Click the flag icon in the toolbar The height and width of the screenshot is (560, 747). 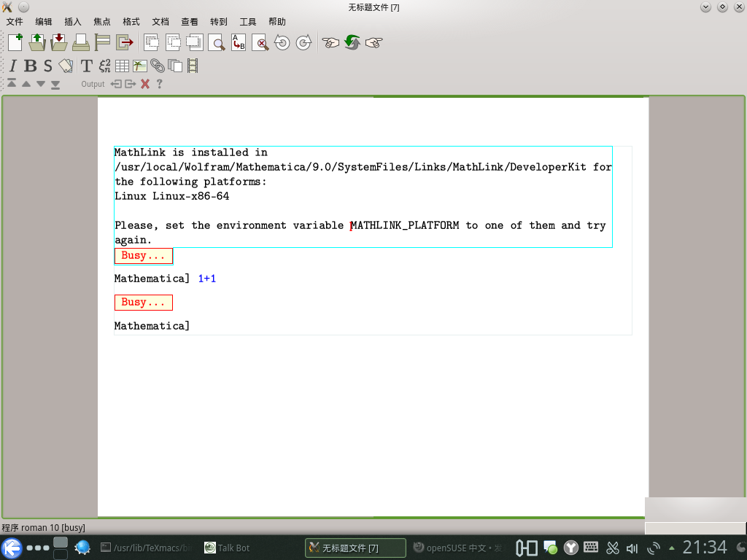[102, 42]
